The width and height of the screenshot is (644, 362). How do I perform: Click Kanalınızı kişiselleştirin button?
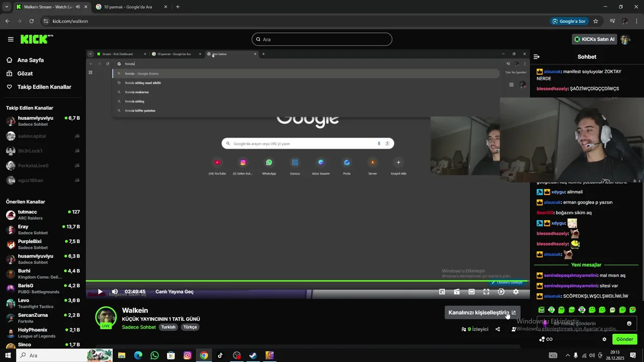(x=482, y=312)
